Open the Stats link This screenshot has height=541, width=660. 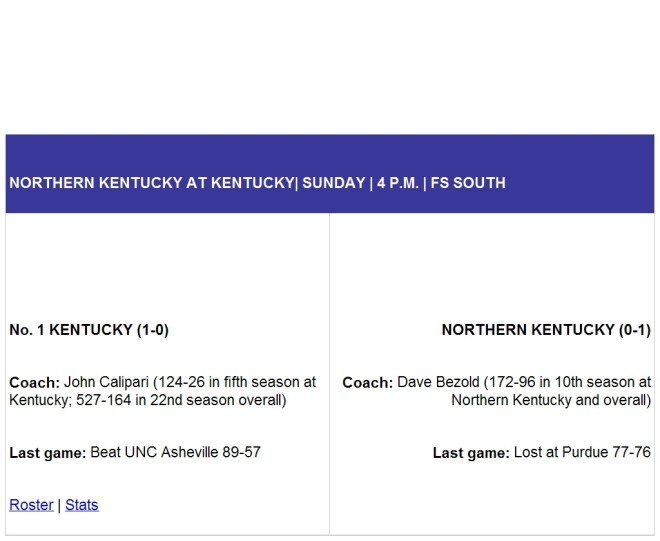pos(82,505)
